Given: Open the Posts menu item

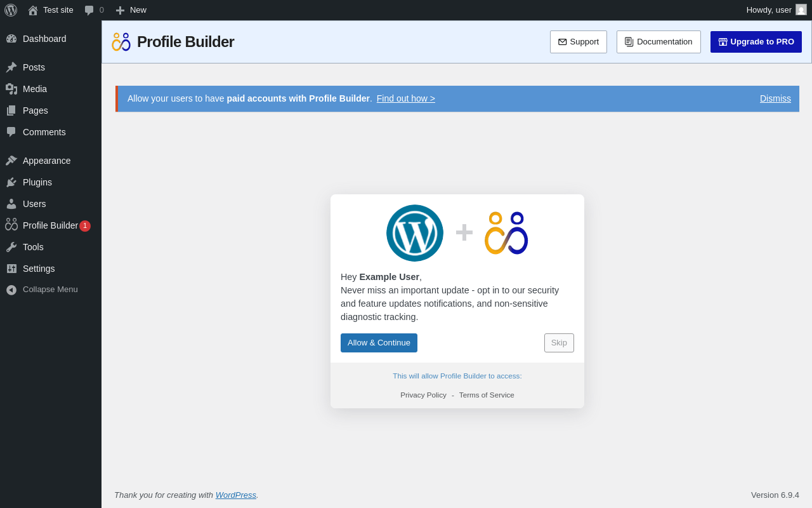Looking at the screenshot, I should pos(51,67).
